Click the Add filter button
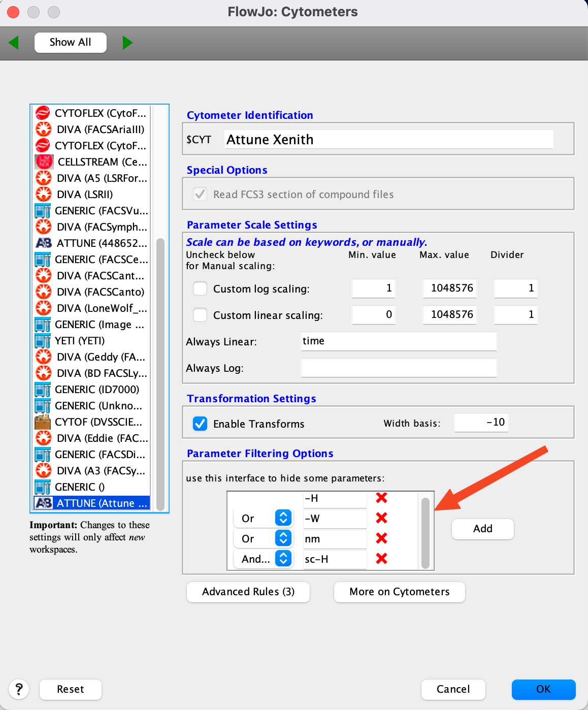 [x=482, y=529]
